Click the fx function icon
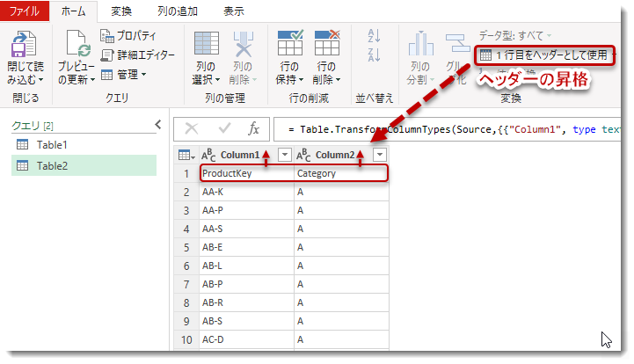 [x=253, y=129]
